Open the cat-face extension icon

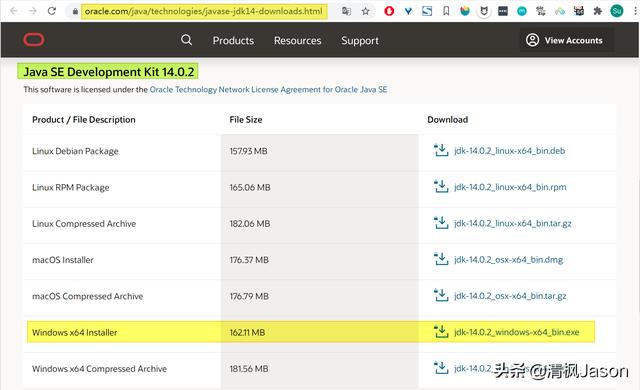click(578, 11)
